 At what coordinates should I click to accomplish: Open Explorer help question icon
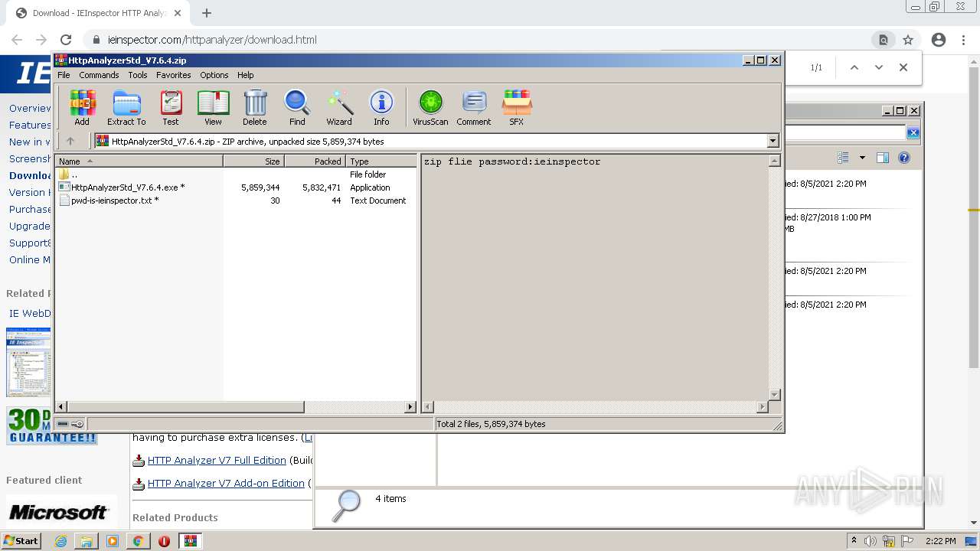[904, 158]
